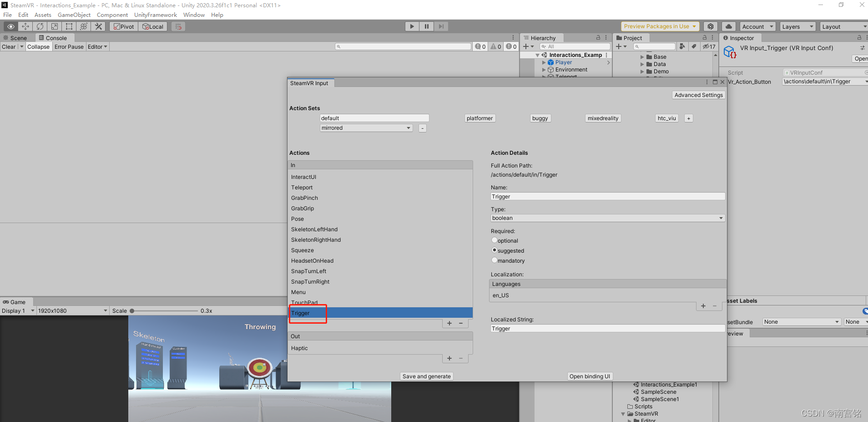Search by label in Project panel
The width and height of the screenshot is (868, 422).
[x=693, y=46]
